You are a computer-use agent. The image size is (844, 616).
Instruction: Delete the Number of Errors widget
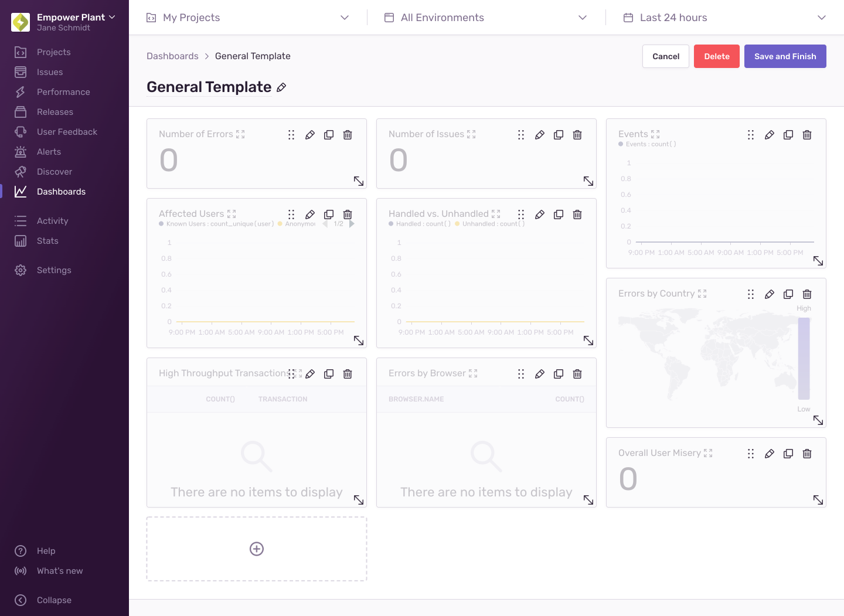point(348,135)
